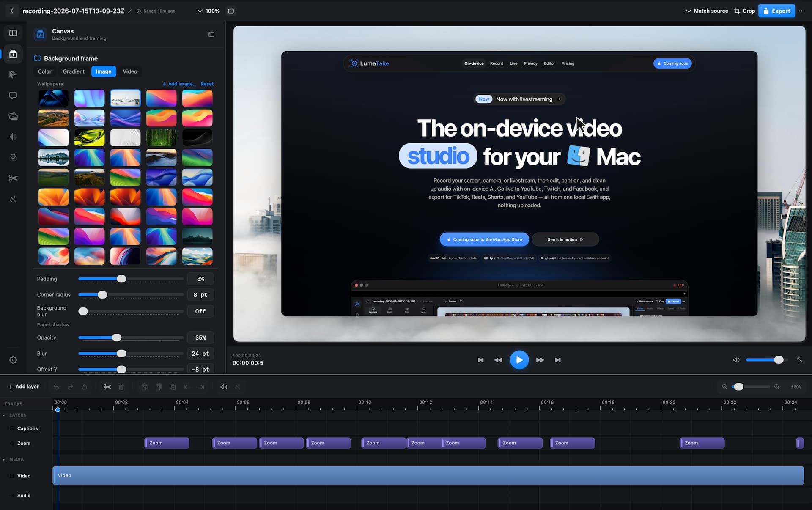This screenshot has width=812, height=510.
Task: Click the aspect frame icon beside 100%
Action: pos(231,11)
